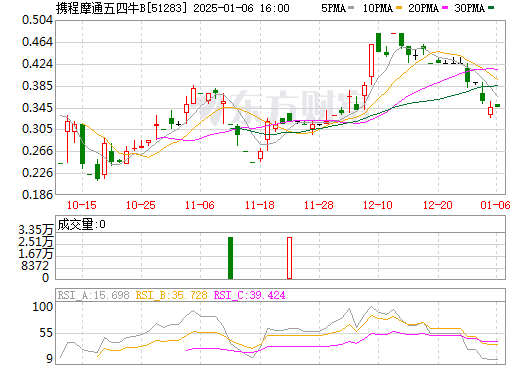This screenshot has height=365, width=520.
Task: Click the 5PMA legend label
Action: tap(333, 8)
